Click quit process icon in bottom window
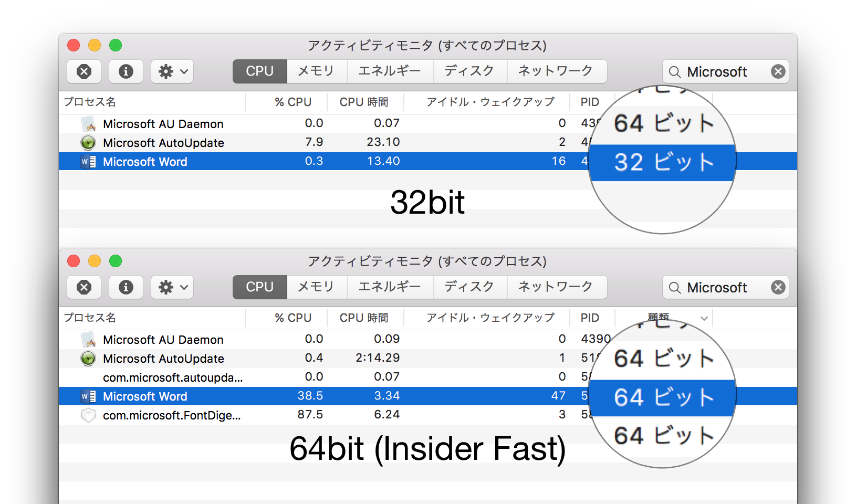Image resolution: width=856 pixels, height=504 pixels. tap(84, 287)
